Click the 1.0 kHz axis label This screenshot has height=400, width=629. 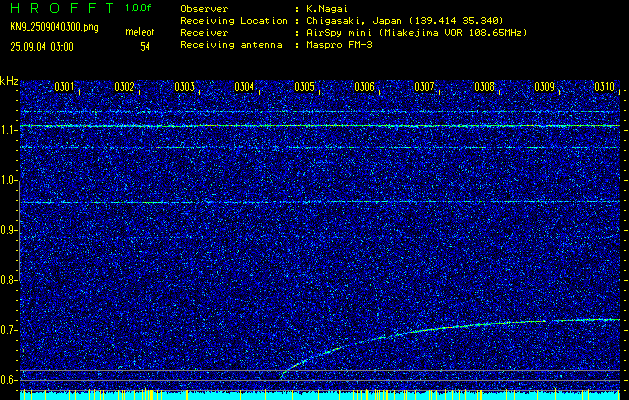[x=7, y=180]
